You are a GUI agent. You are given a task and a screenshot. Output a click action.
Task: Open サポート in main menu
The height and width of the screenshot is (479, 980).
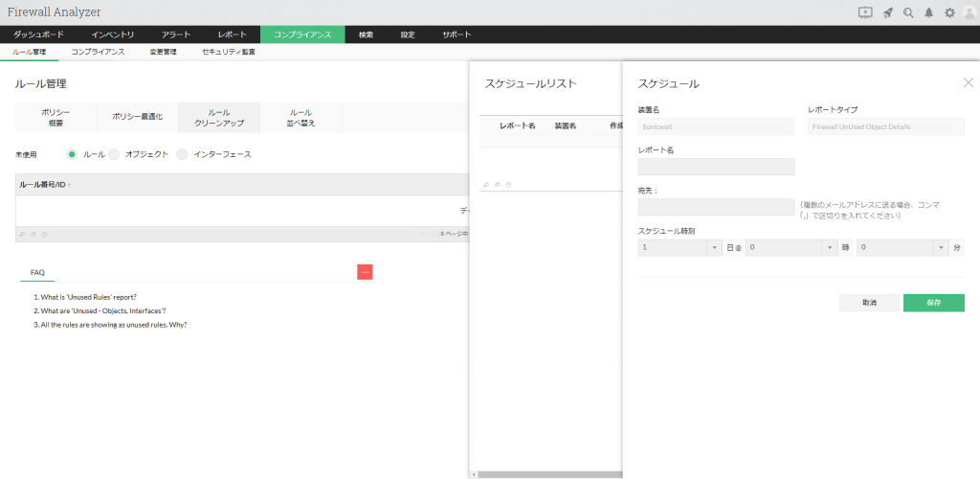point(457,35)
